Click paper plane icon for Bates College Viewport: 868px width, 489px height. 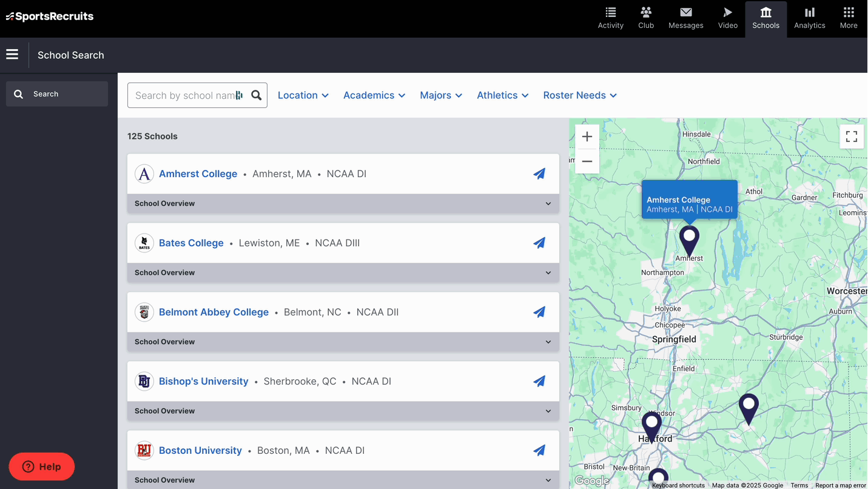coord(539,243)
